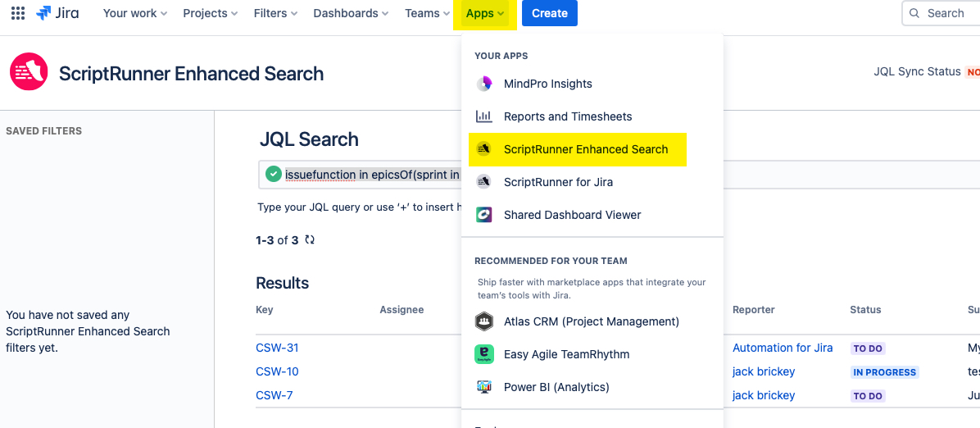Click reporter Automation for Jira link
The image size is (980, 428).
pos(783,348)
